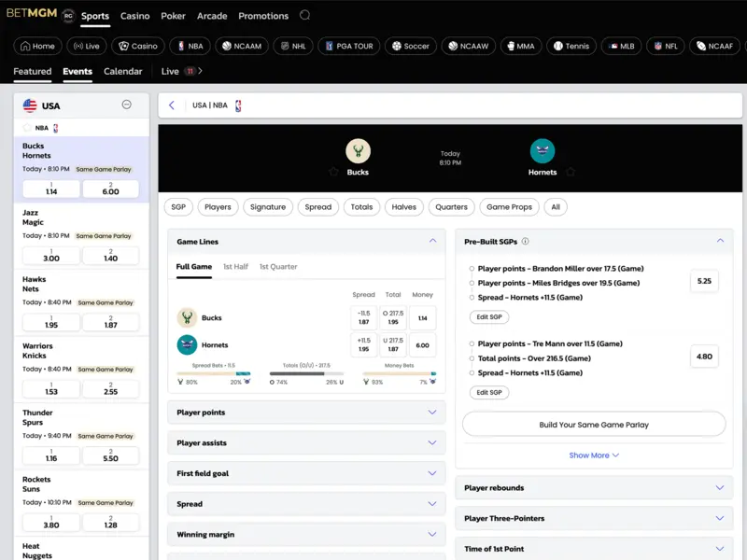
Task: Expand the Player rebounds section
Action: tap(594, 488)
